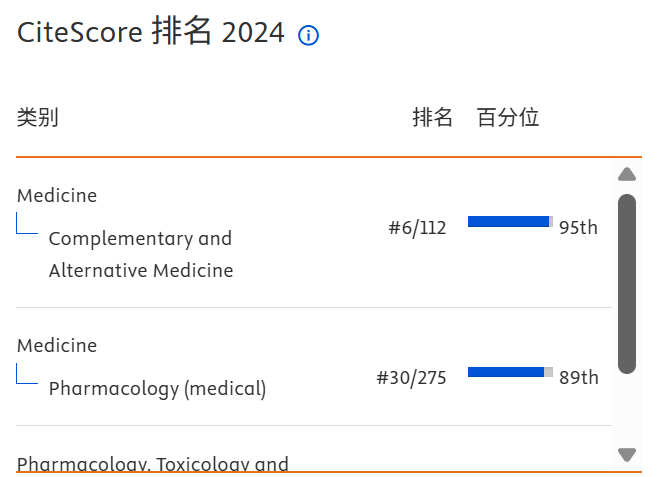Click the #30/275 rank value
663x477 pixels.
point(411,378)
